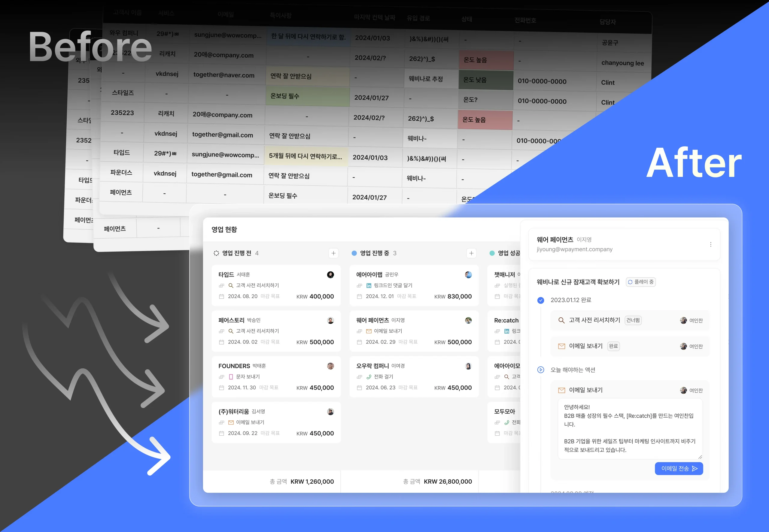
Task: Click the play circle next to 오늘 해야하는 액션
Action: tap(541, 370)
